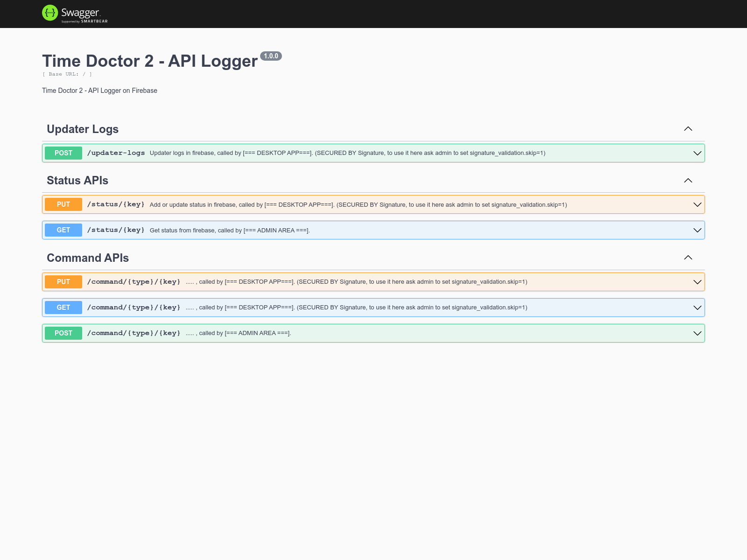Click the 'Base URL: /' text
Screen dimensions: 747x560
click(x=67, y=74)
